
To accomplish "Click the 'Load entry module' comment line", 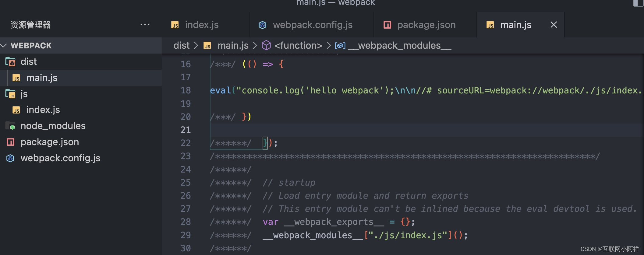I will [365, 196].
